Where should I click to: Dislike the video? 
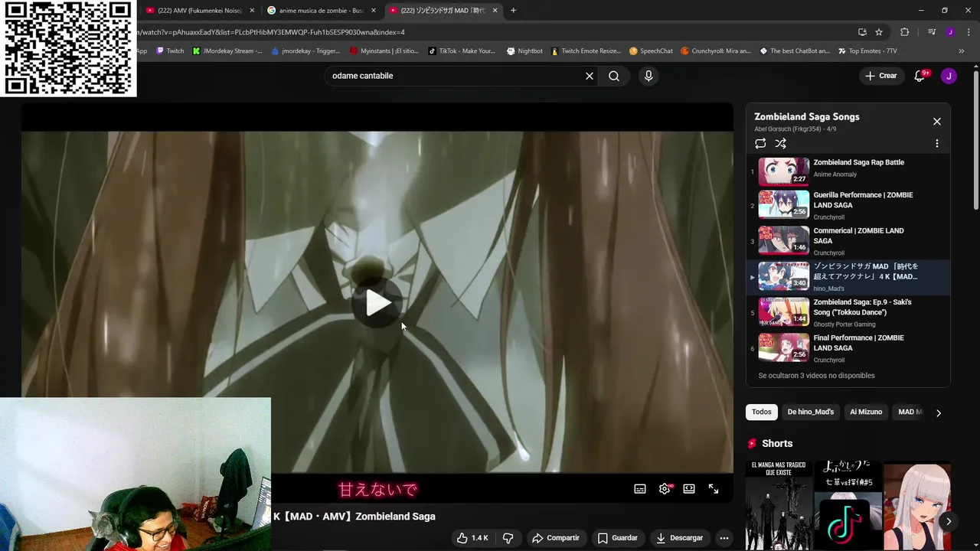tap(508, 538)
